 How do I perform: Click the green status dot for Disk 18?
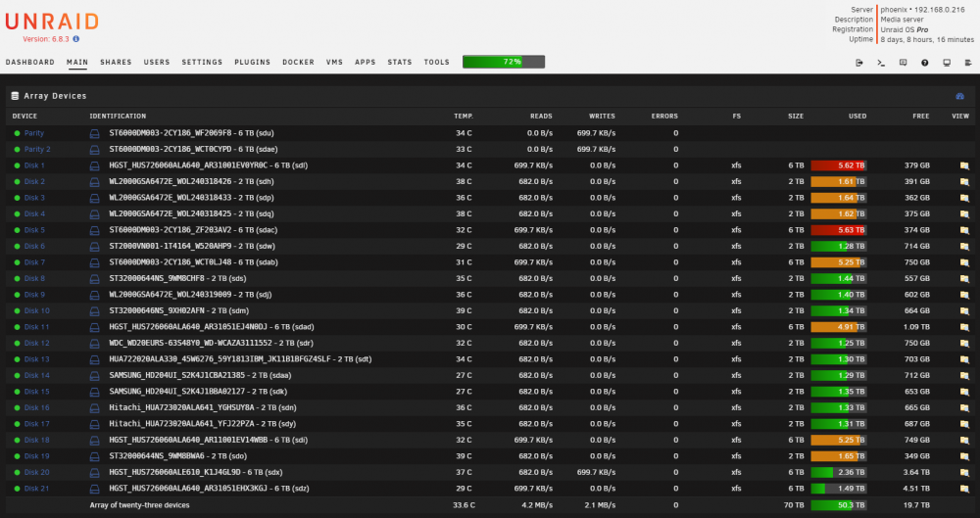(18, 440)
